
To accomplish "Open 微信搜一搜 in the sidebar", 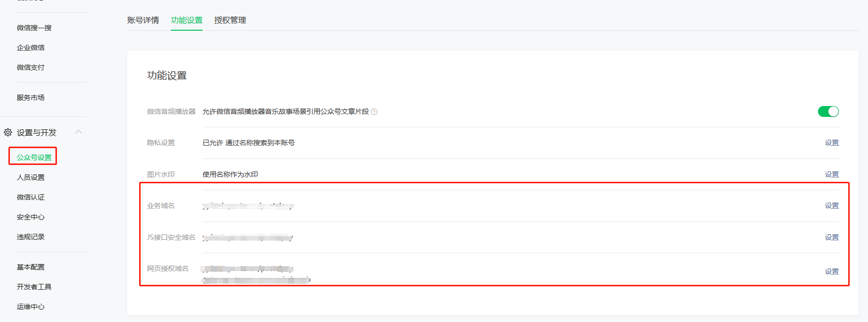I will pyautogui.click(x=34, y=28).
